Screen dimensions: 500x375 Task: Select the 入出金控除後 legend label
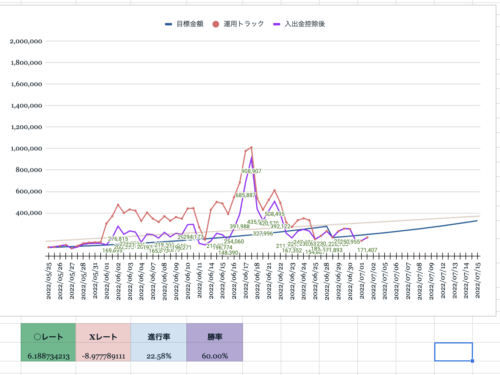tap(305, 24)
